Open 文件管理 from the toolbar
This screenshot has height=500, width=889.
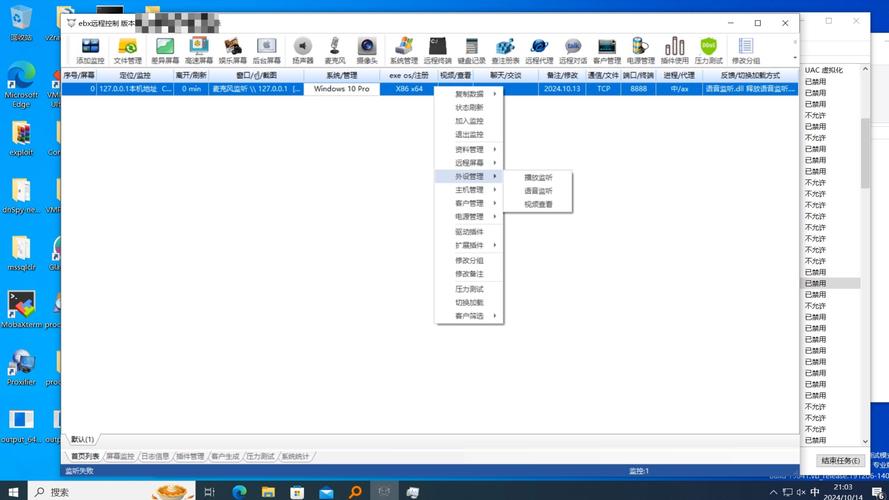click(127, 50)
